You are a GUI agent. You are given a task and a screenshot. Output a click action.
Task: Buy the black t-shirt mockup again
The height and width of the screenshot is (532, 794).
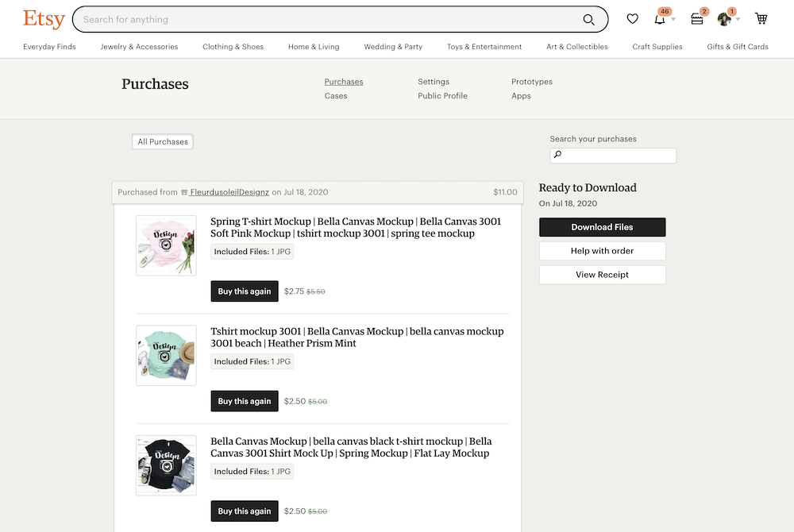245,511
